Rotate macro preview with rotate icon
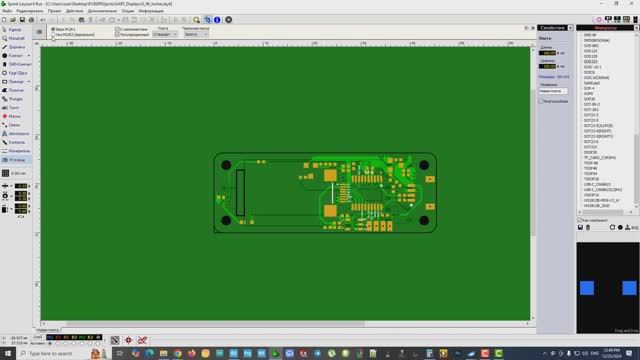The width and height of the screenshot is (640, 360). coord(612,227)
